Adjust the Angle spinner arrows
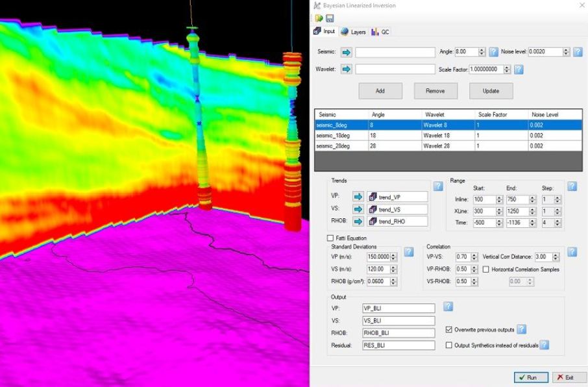Screen dimensions: 588x387 tap(482, 52)
